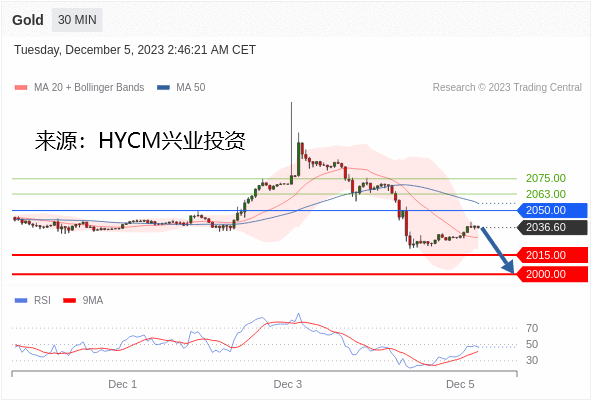594x403 pixels.
Task: Click the pink MA 20 legend swatch
Action: (x=21, y=87)
